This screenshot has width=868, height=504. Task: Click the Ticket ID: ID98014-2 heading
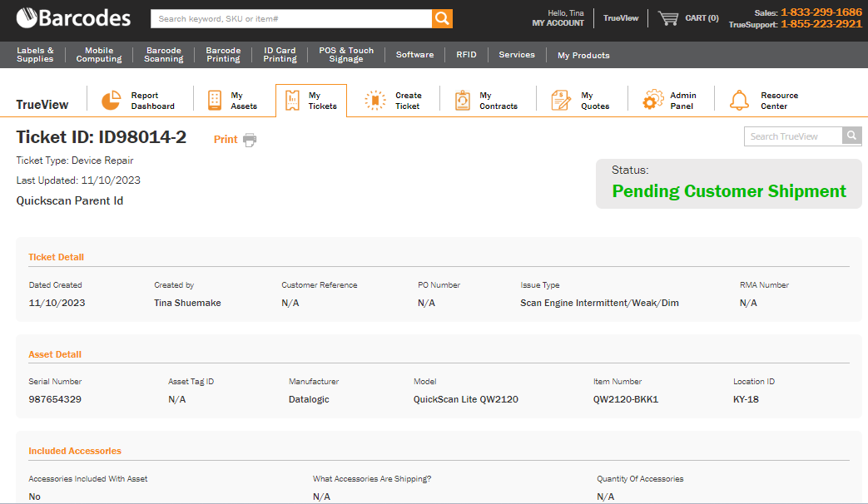point(102,136)
